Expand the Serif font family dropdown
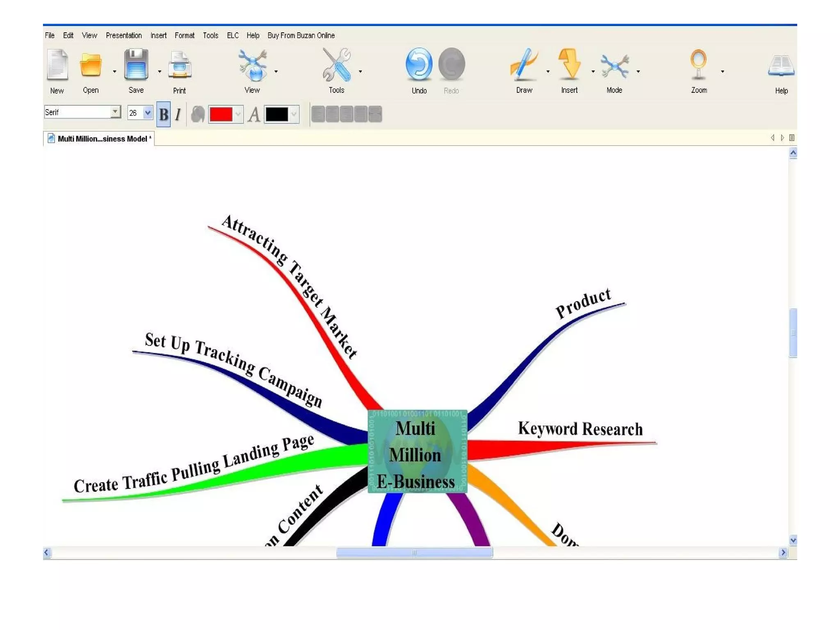The height and width of the screenshot is (630, 840). pos(115,112)
